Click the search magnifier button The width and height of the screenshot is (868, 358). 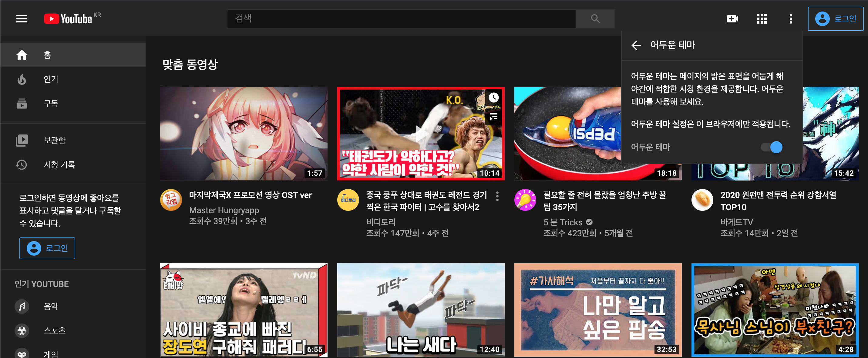tap(595, 18)
